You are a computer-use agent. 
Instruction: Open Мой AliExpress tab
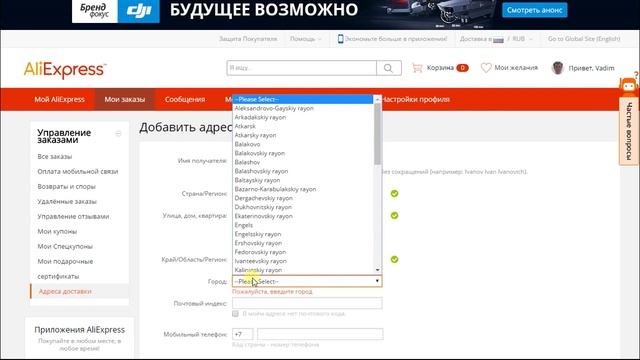(x=60, y=99)
